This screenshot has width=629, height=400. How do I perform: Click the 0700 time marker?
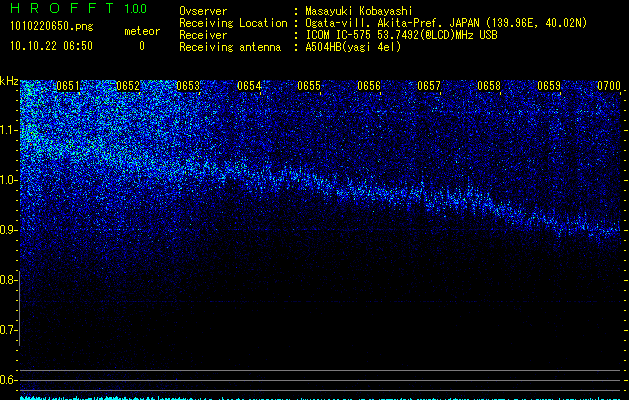[609, 86]
